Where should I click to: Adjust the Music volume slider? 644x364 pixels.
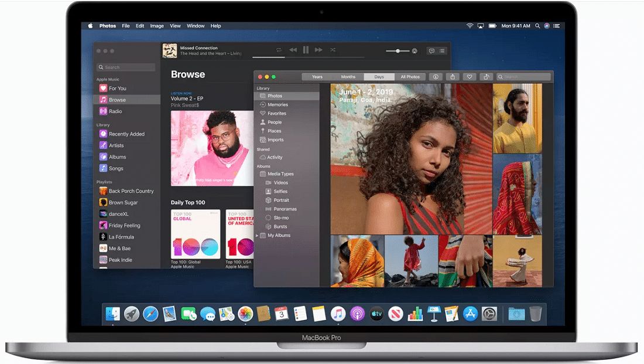(x=398, y=51)
